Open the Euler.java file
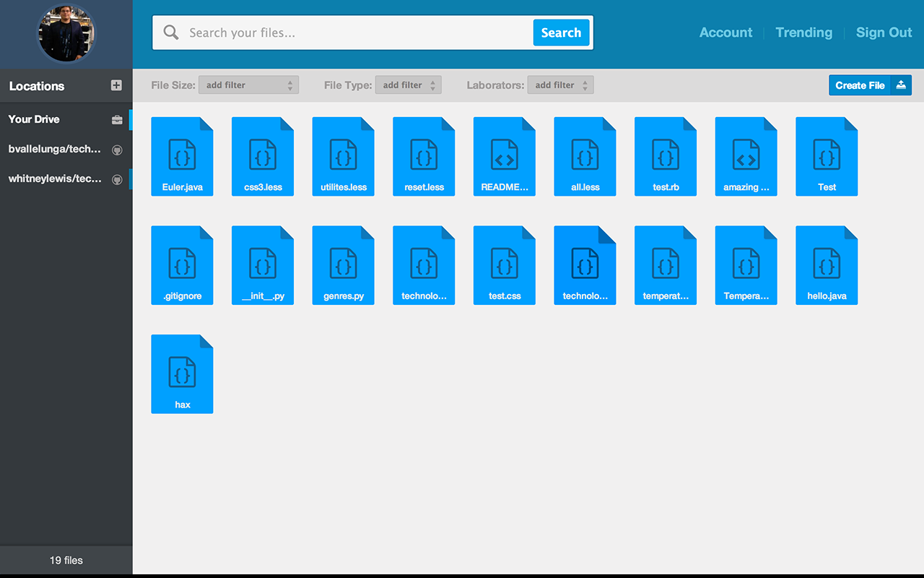 [x=182, y=156]
